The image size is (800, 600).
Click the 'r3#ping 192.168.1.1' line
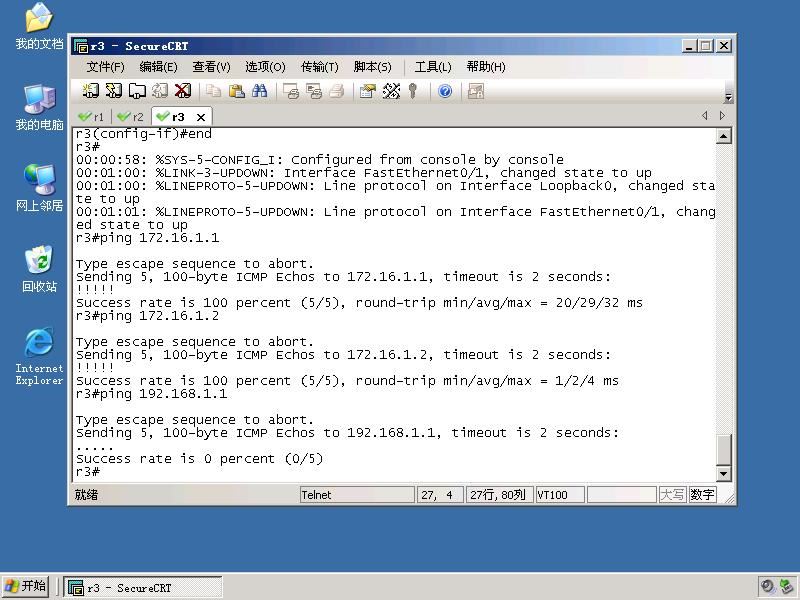(x=152, y=394)
